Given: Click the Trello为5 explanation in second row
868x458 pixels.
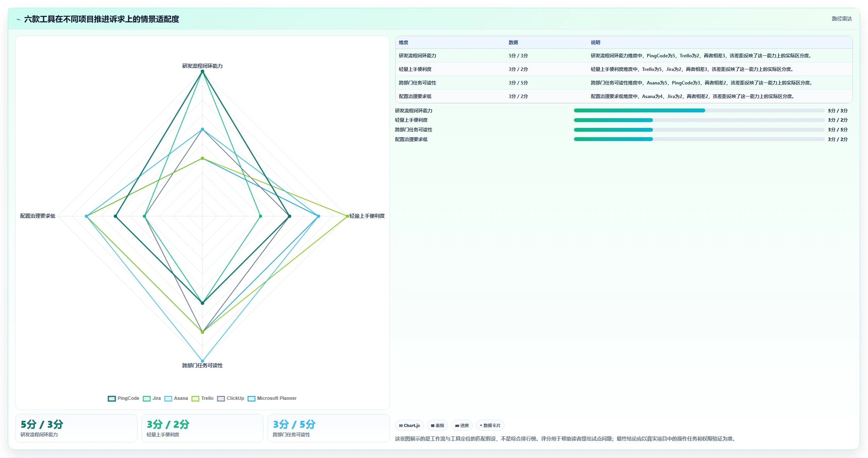Looking at the screenshot, I should click(692, 69).
